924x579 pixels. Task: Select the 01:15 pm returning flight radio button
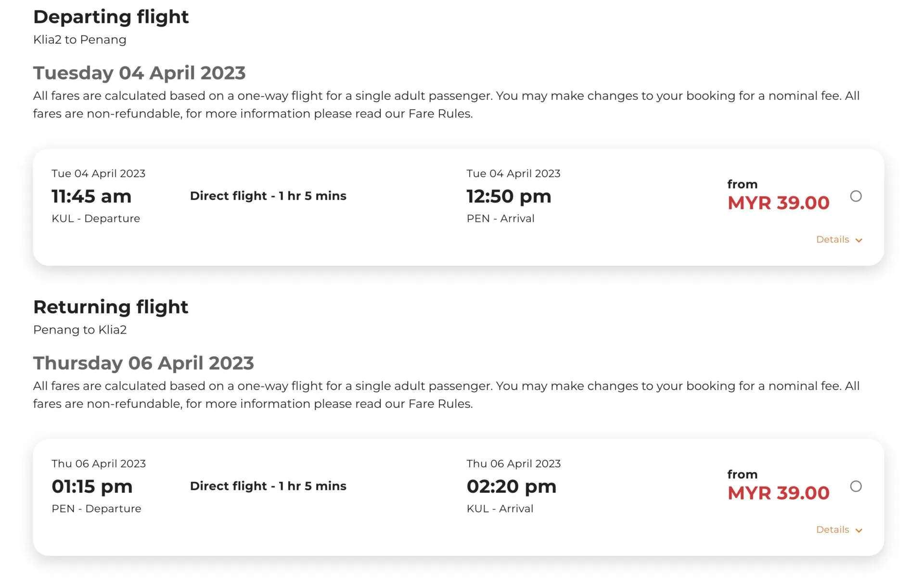(x=856, y=486)
